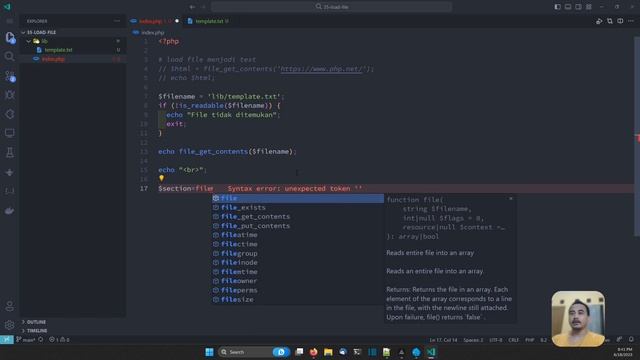Open the Remote Explorer monitor icon
The width and height of the screenshot is (640, 360).
point(9,133)
